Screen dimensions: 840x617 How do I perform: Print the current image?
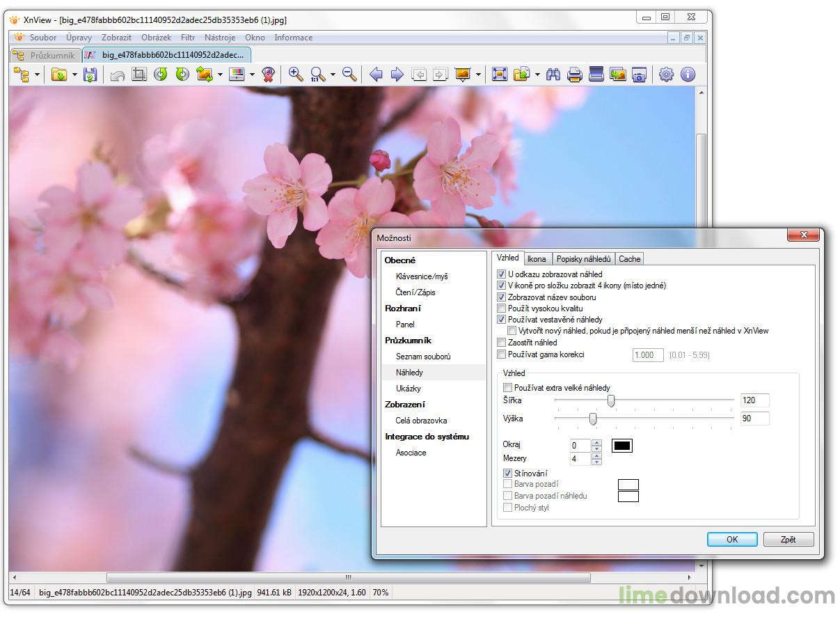coord(576,74)
